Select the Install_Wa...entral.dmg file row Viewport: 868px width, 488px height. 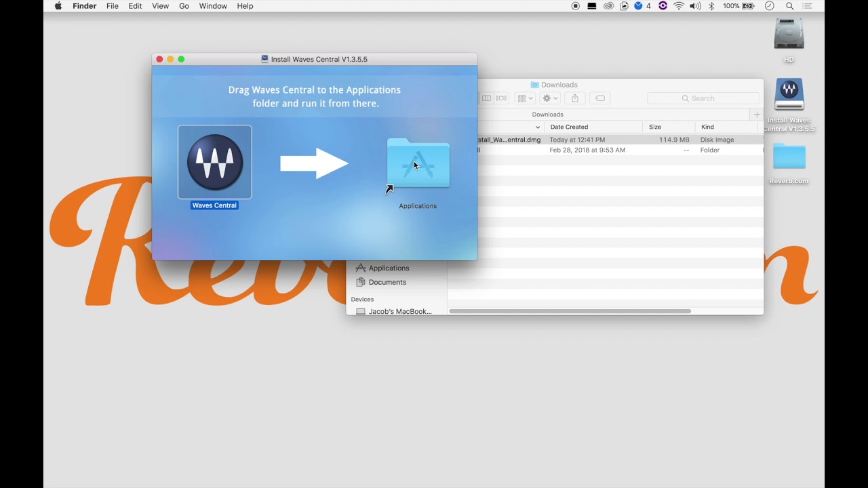click(x=620, y=140)
